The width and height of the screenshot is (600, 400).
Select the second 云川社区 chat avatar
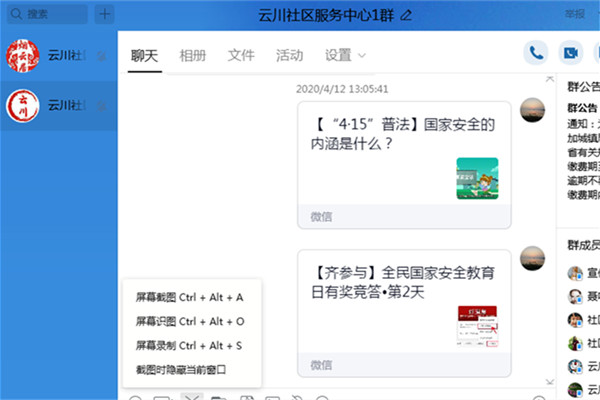pyautogui.click(x=24, y=105)
